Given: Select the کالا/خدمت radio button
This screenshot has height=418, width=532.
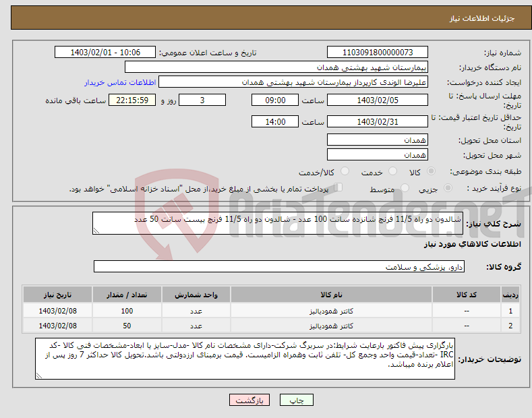Looking at the screenshot, I should click(345, 171).
